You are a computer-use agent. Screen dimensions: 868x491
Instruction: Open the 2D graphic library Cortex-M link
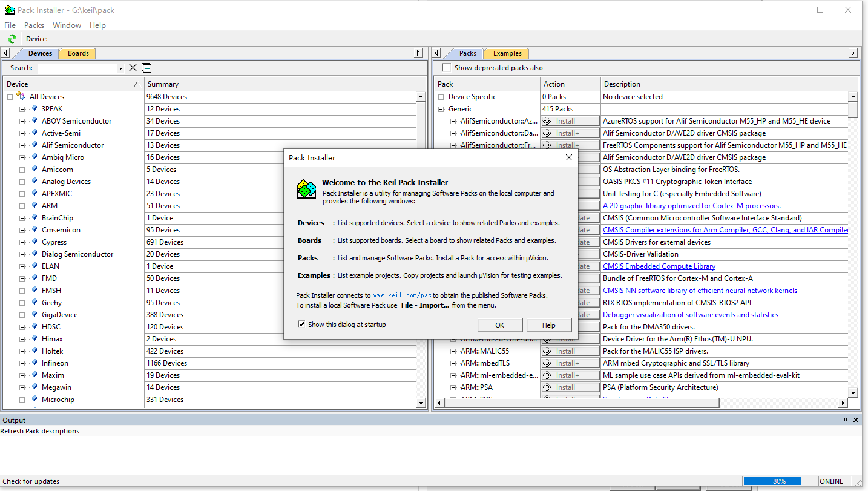coord(692,206)
